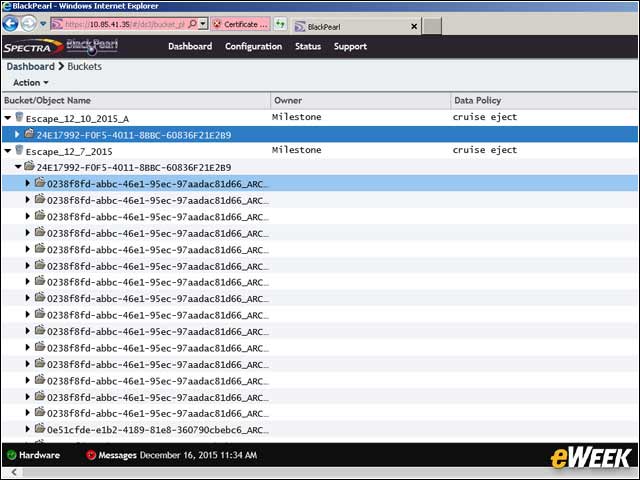Open the address bar dropdown arrow
640x480 pixels.
(x=203, y=24)
